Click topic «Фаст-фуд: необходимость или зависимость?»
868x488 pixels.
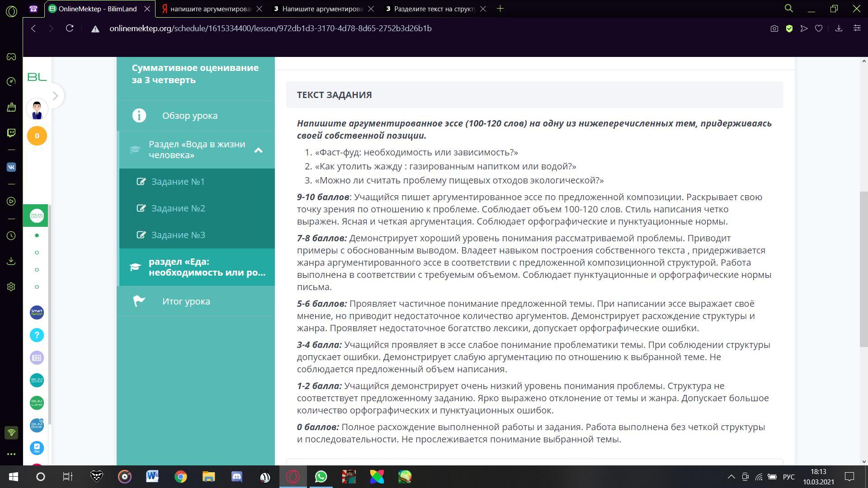coord(416,152)
